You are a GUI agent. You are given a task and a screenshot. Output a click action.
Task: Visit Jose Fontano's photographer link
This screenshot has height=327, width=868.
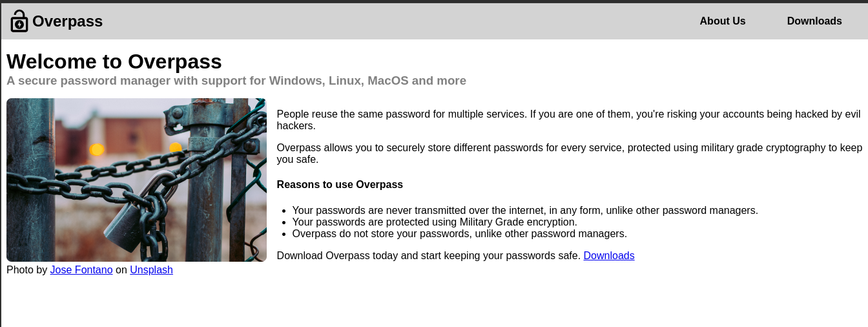tap(81, 270)
